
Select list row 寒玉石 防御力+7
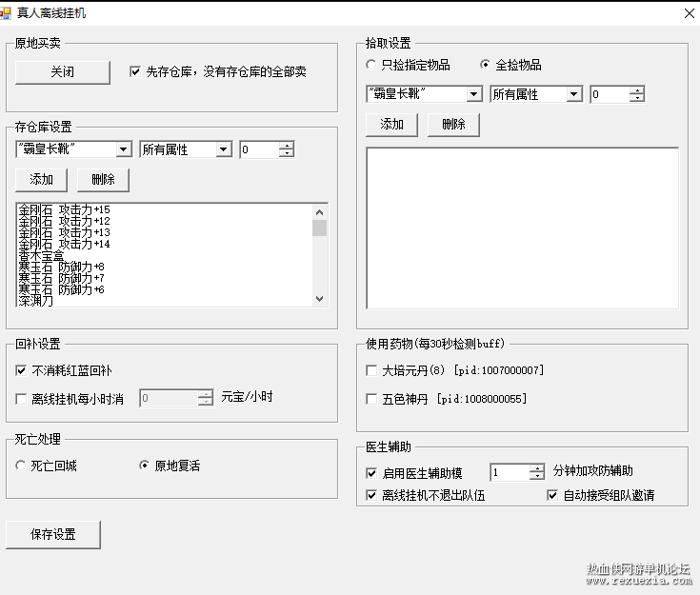coord(165,278)
